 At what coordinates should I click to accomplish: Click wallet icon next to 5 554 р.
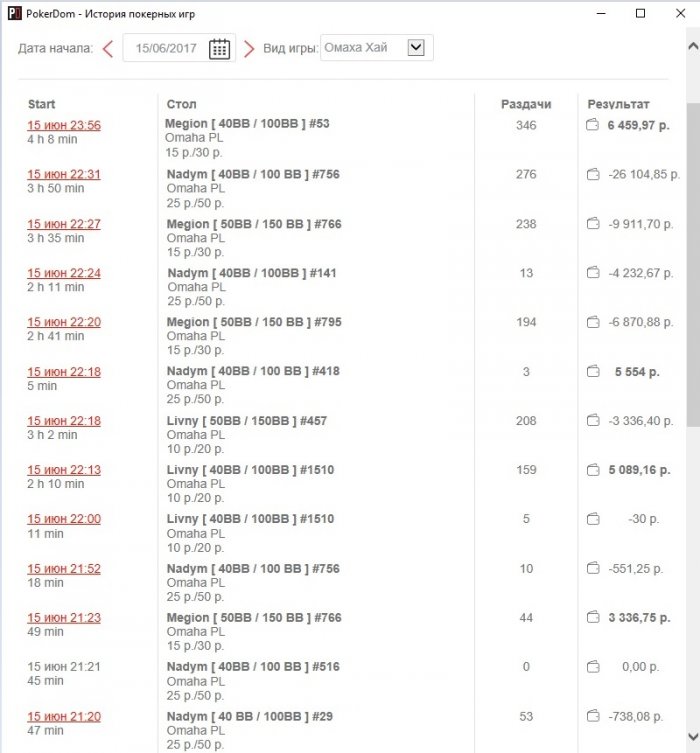[593, 371]
